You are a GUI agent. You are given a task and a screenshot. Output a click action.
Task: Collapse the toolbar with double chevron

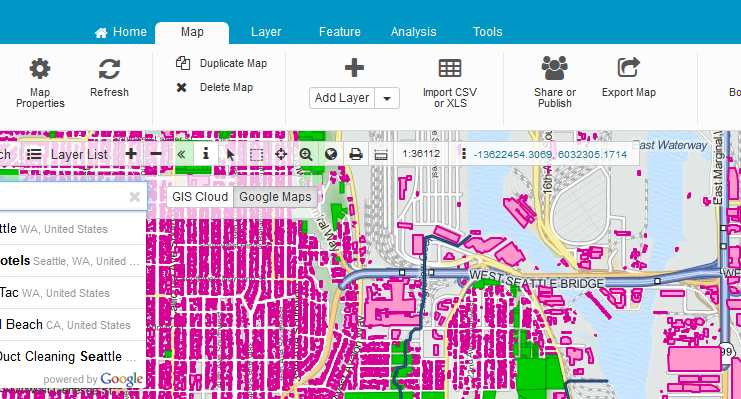tap(181, 154)
